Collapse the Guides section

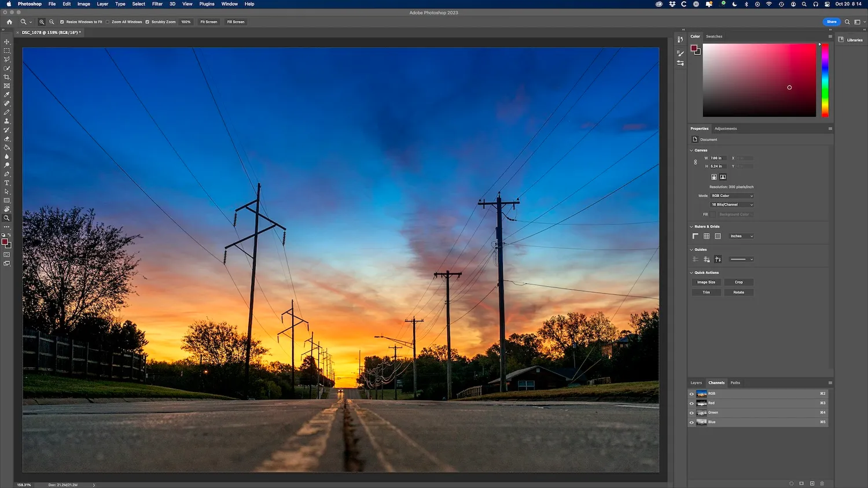coord(692,250)
